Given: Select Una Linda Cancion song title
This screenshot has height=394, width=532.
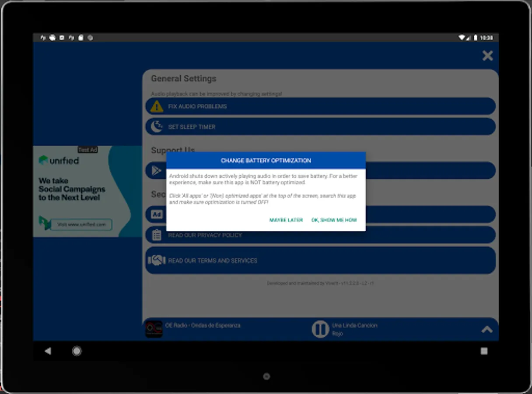Looking at the screenshot, I should coord(354,325).
